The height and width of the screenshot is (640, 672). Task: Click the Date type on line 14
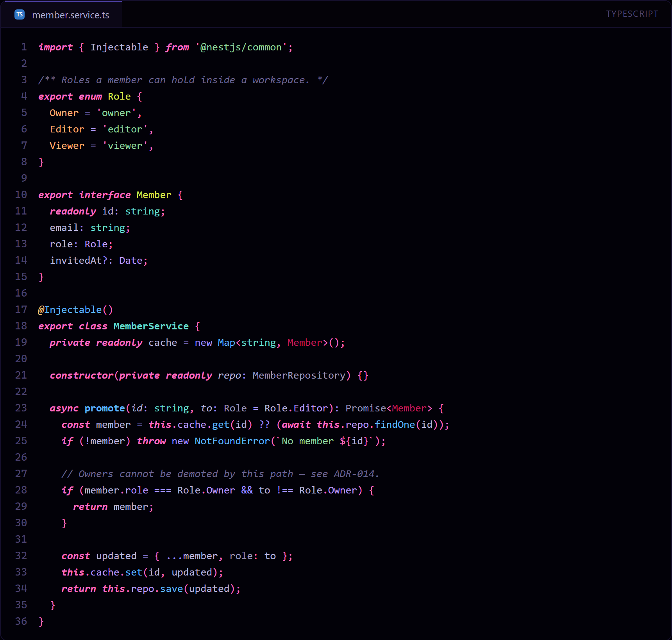click(130, 261)
